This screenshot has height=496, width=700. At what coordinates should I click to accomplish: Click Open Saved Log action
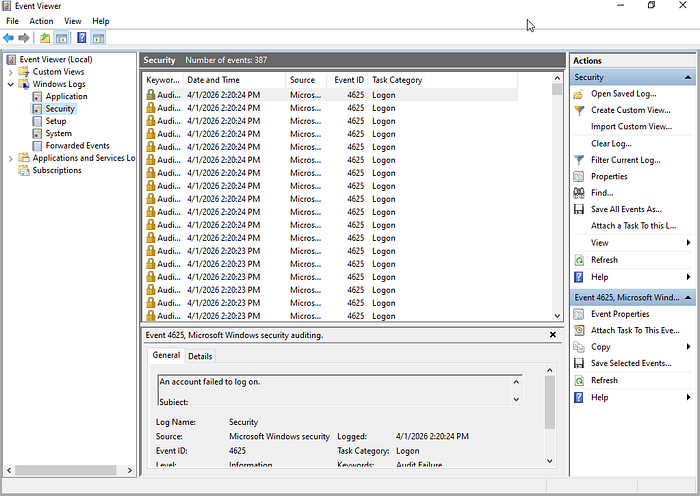(623, 94)
